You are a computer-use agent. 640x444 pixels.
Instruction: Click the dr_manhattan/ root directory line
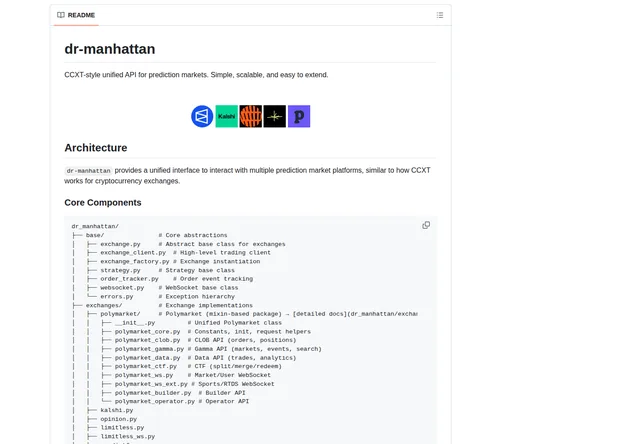click(95, 226)
